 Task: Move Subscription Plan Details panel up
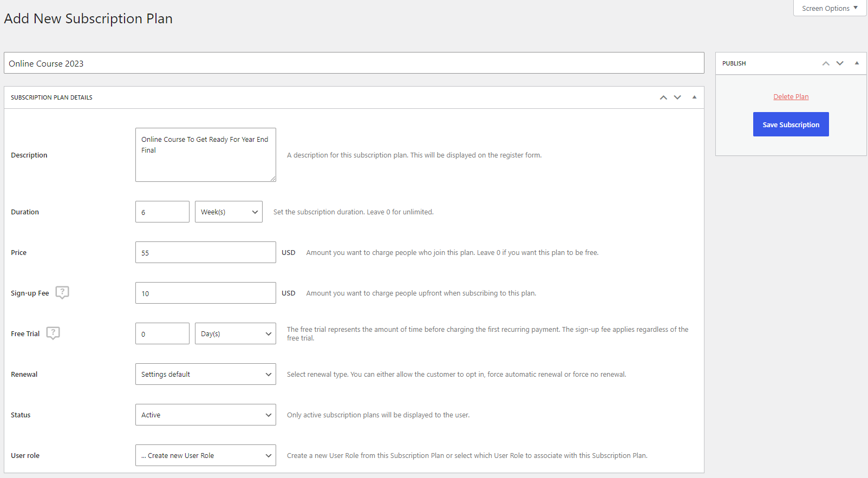pyautogui.click(x=663, y=97)
